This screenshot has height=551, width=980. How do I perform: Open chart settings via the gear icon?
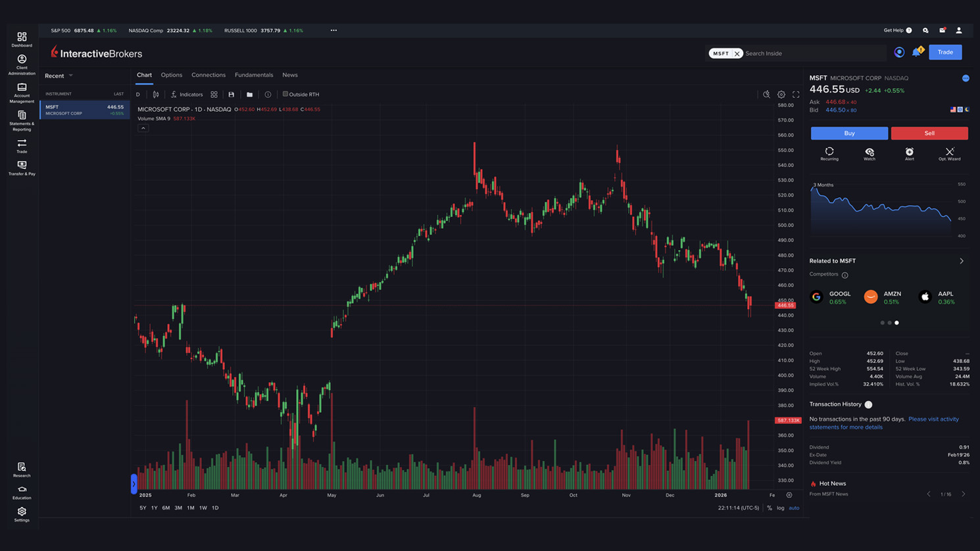click(x=781, y=94)
